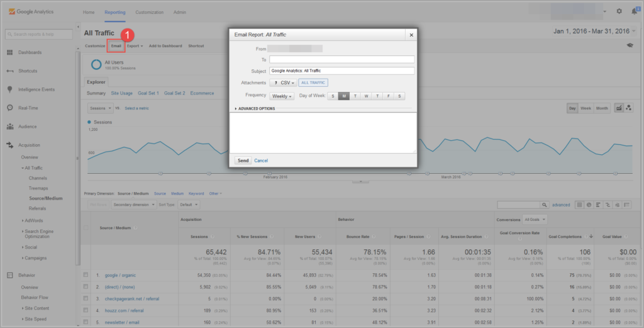The width and height of the screenshot is (644, 328).
Task: Switch to pie chart percentage view
Action: [589, 205]
